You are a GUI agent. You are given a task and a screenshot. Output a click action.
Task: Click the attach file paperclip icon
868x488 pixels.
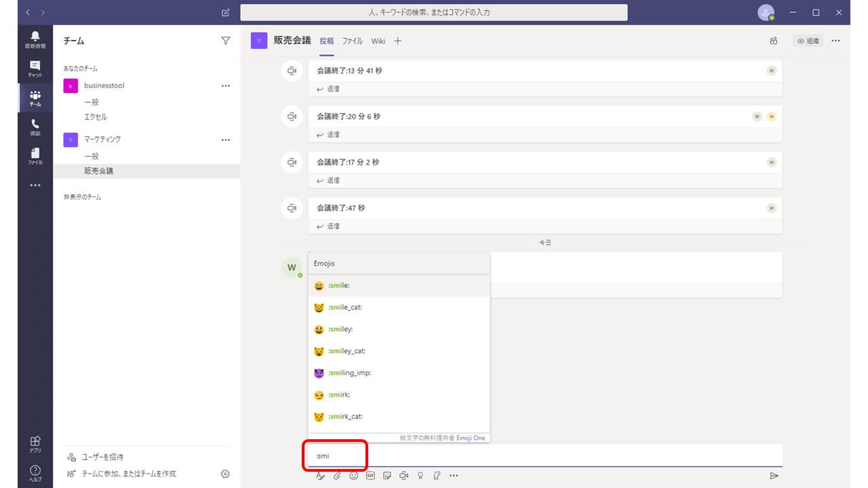(337, 476)
